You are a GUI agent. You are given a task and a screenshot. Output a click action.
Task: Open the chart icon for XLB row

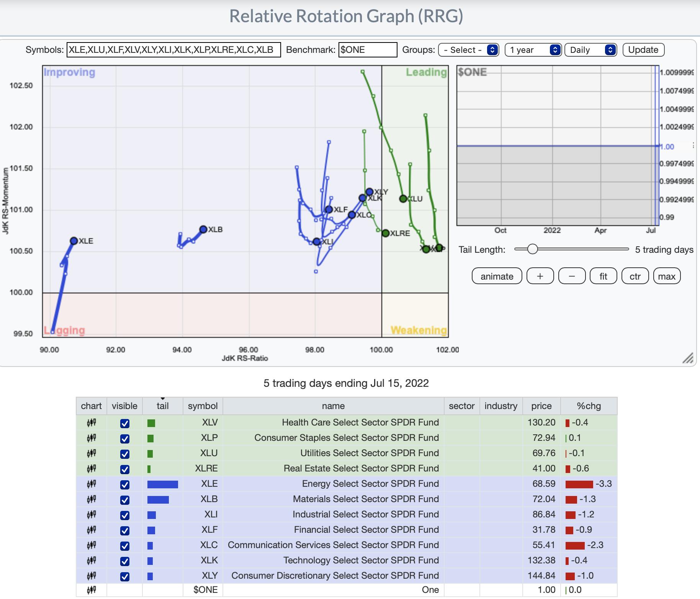91,499
